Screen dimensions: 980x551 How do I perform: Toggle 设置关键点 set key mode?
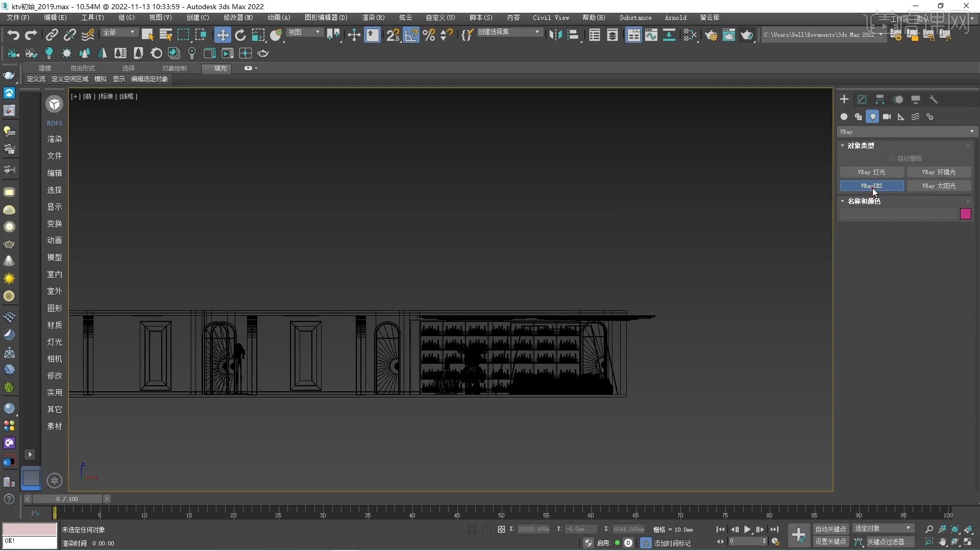point(830,542)
